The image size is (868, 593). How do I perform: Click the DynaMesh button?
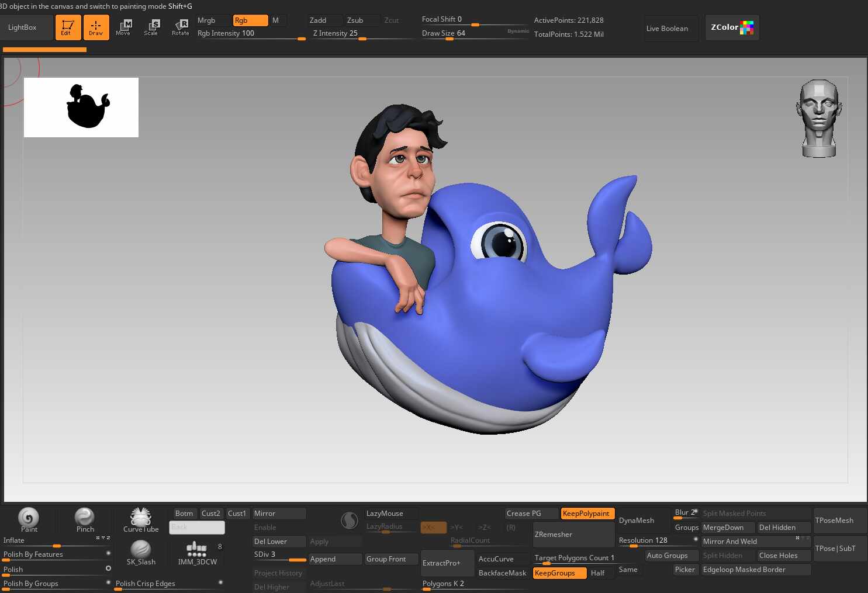[637, 521]
